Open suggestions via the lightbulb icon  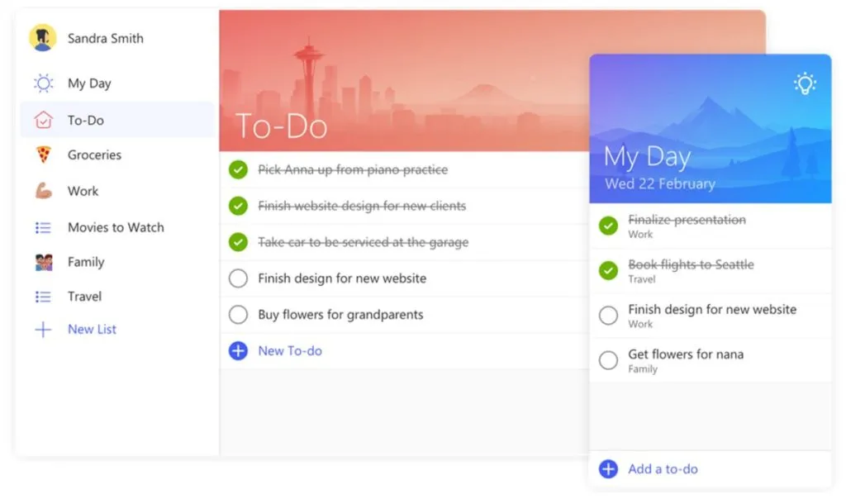tap(804, 82)
